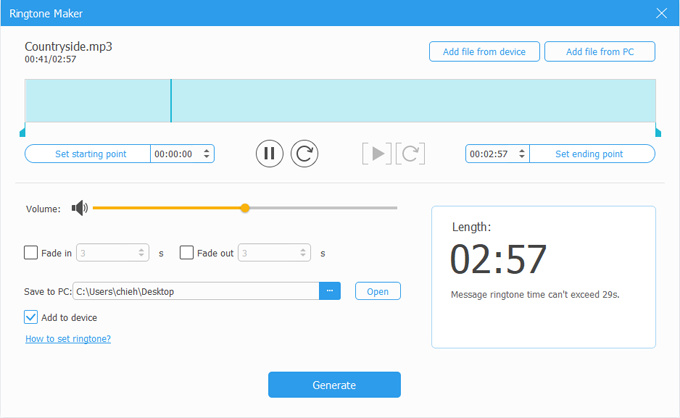Play the selected segment
Viewport: 680px width, 418px height.
376,153
